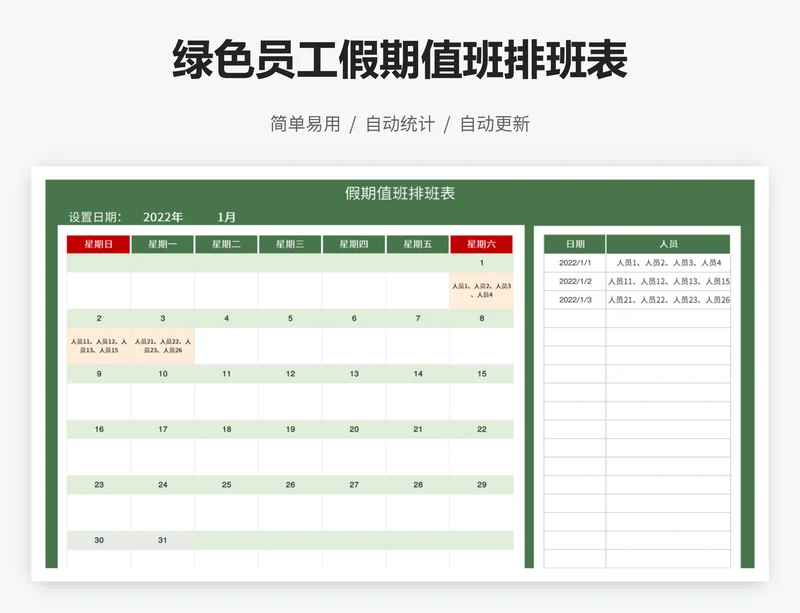The height and width of the screenshot is (613, 800).
Task: Click calendar date 3 cell
Action: (162, 318)
